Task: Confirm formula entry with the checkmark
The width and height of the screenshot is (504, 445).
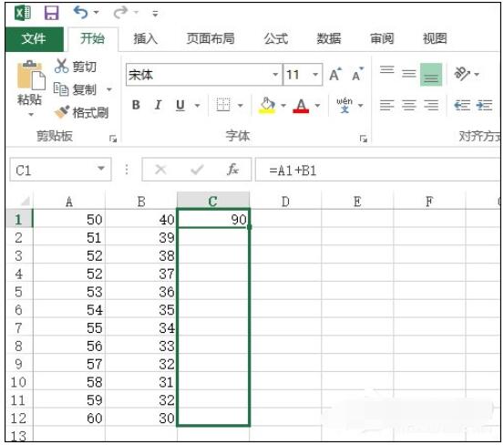Action: [x=197, y=170]
